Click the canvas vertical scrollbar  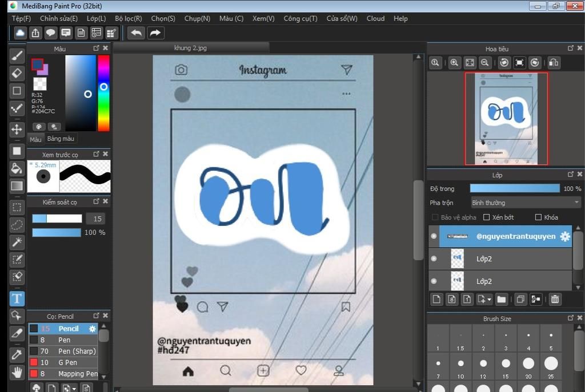point(418,220)
